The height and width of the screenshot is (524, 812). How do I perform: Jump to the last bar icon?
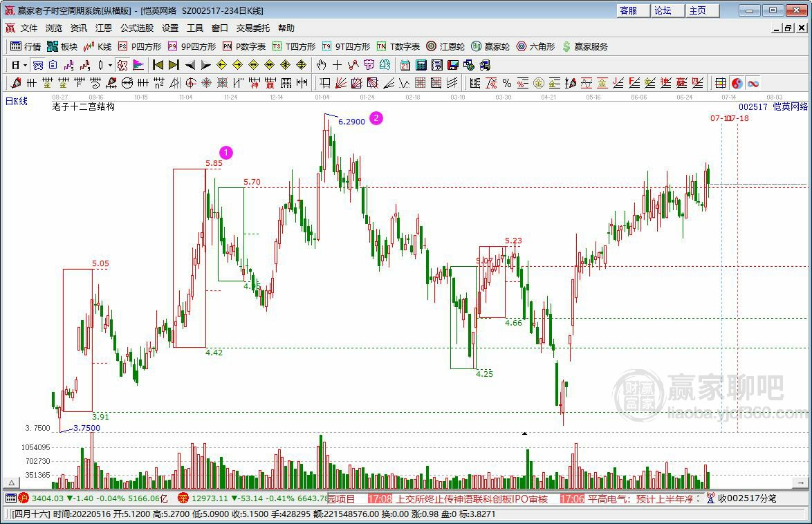174,65
